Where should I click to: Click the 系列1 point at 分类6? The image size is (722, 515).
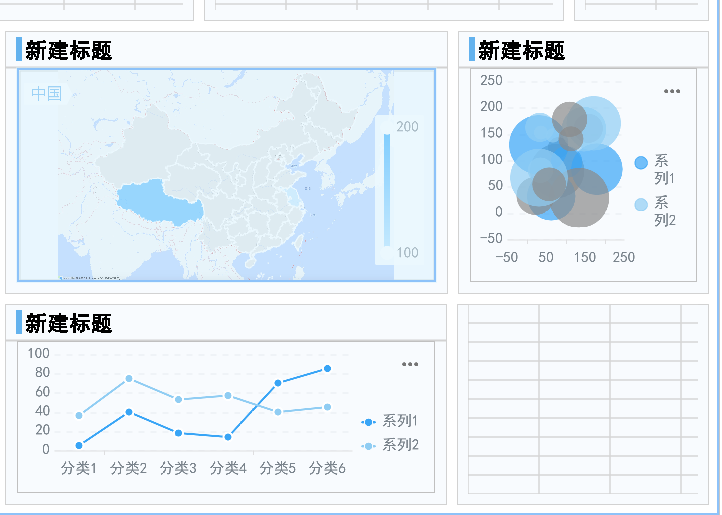[x=327, y=369]
